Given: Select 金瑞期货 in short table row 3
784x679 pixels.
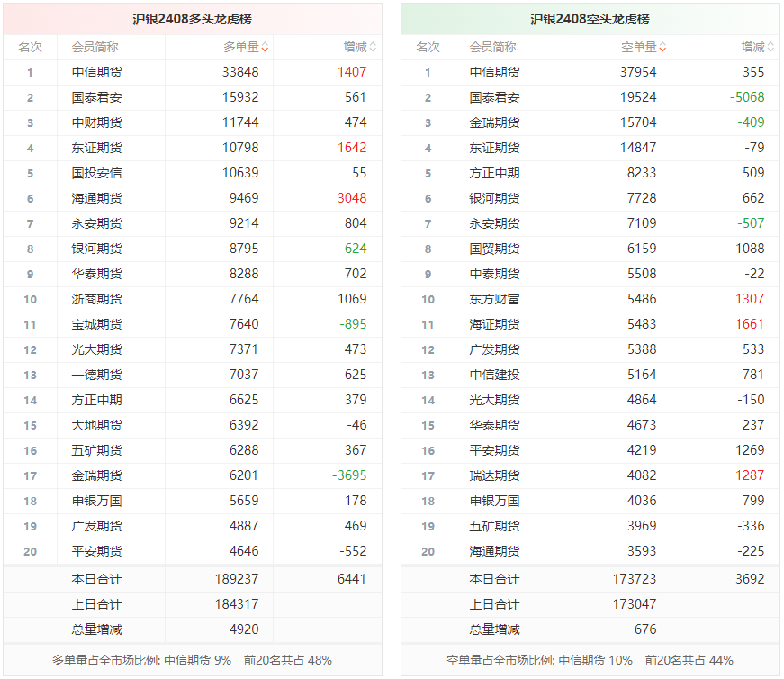Looking at the screenshot, I should pyautogui.click(x=494, y=122).
